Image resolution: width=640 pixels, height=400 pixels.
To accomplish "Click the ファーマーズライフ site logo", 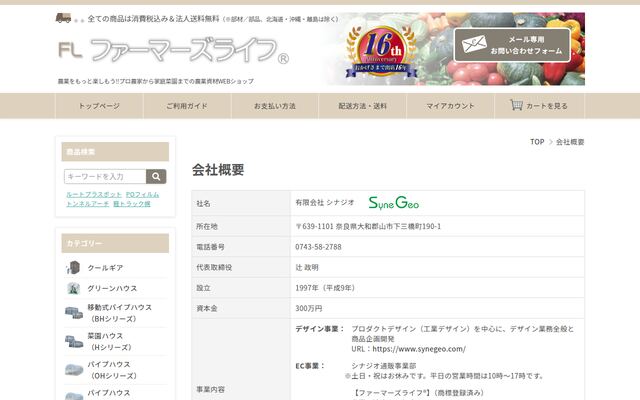I will pos(173,51).
